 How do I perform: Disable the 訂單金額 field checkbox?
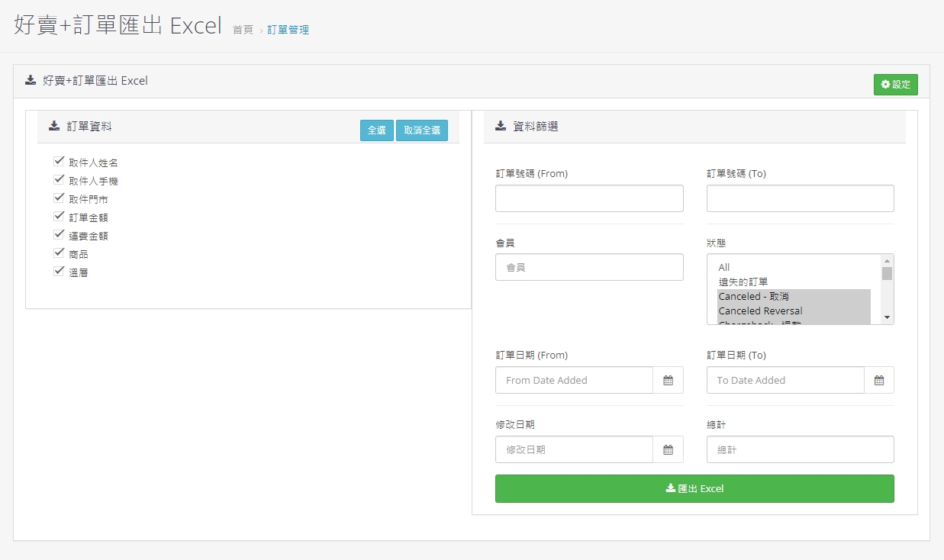pyautogui.click(x=59, y=216)
